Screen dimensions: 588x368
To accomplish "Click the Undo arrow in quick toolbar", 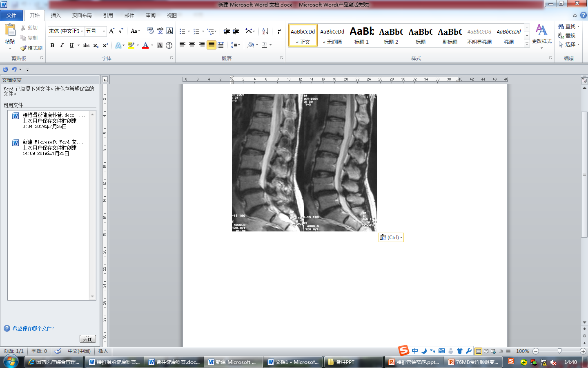I will [x=14, y=70].
